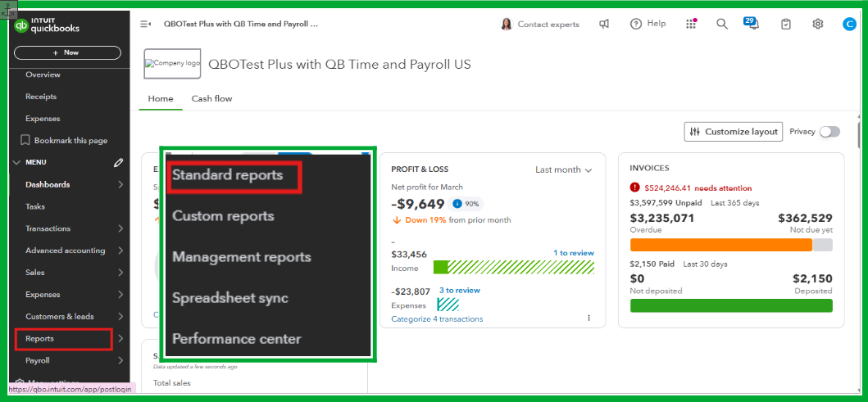
Task: Open Performance center in flyout
Action: pos(237,339)
